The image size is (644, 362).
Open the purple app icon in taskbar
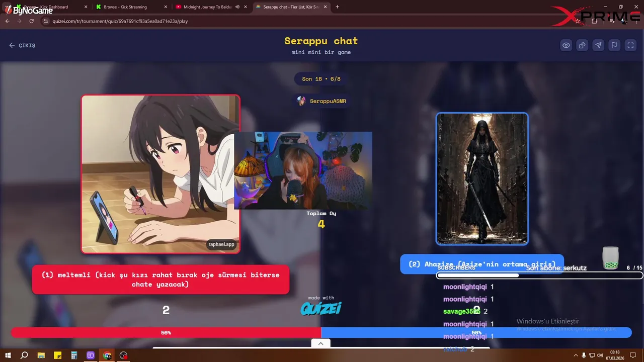click(91, 355)
